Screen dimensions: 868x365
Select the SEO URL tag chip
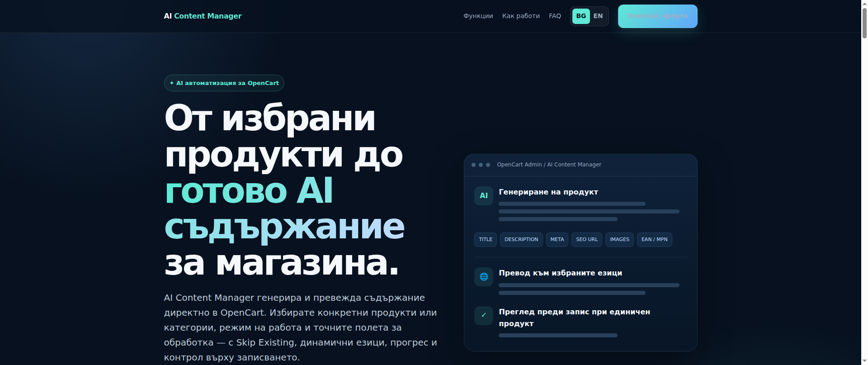coord(587,239)
